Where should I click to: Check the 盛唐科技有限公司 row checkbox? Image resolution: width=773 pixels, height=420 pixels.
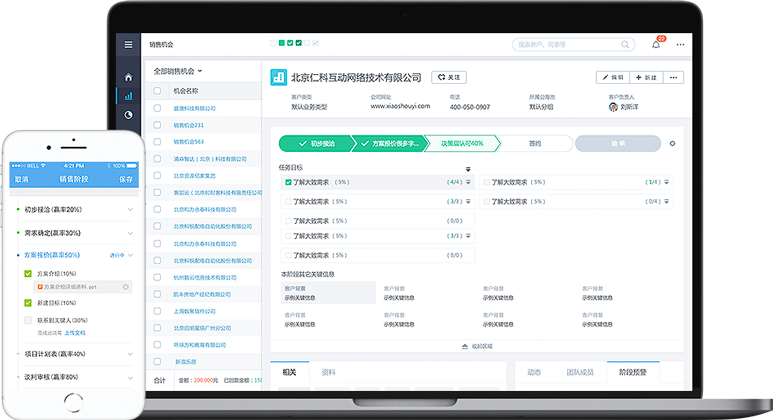pyautogui.click(x=157, y=108)
